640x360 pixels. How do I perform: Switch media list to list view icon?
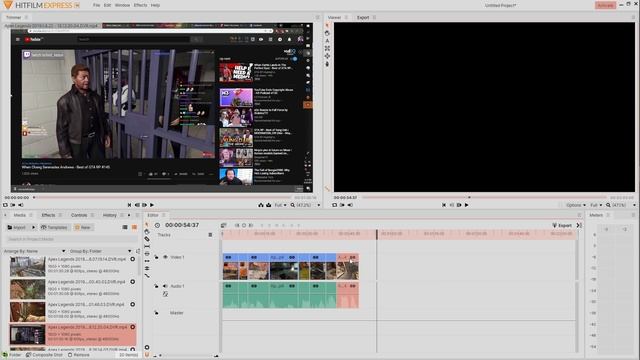pyautogui.click(x=125, y=227)
